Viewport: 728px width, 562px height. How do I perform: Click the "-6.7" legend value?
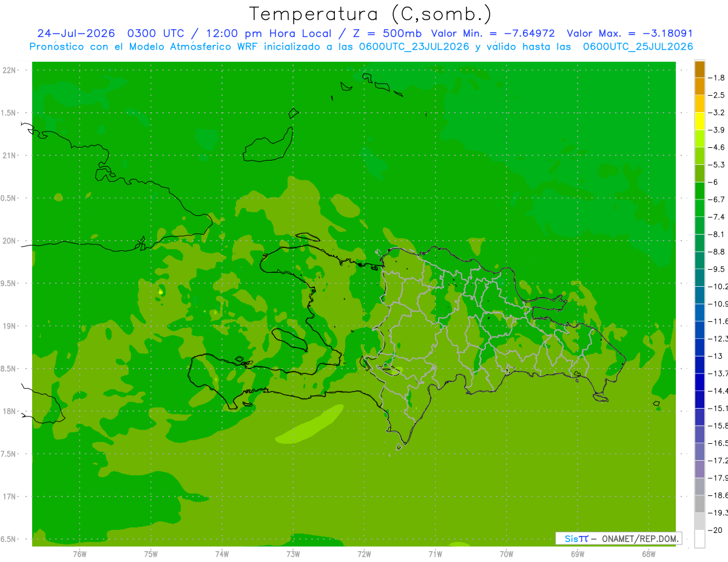(717, 199)
